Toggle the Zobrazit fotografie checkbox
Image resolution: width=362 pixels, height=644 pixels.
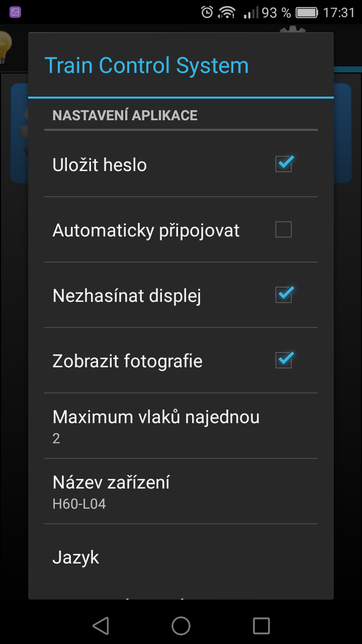coord(284,360)
